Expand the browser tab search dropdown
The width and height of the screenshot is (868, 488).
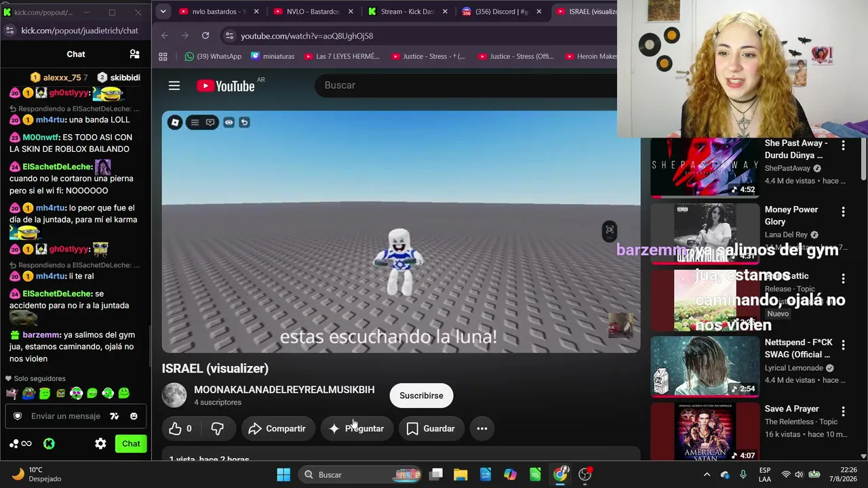point(163,12)
